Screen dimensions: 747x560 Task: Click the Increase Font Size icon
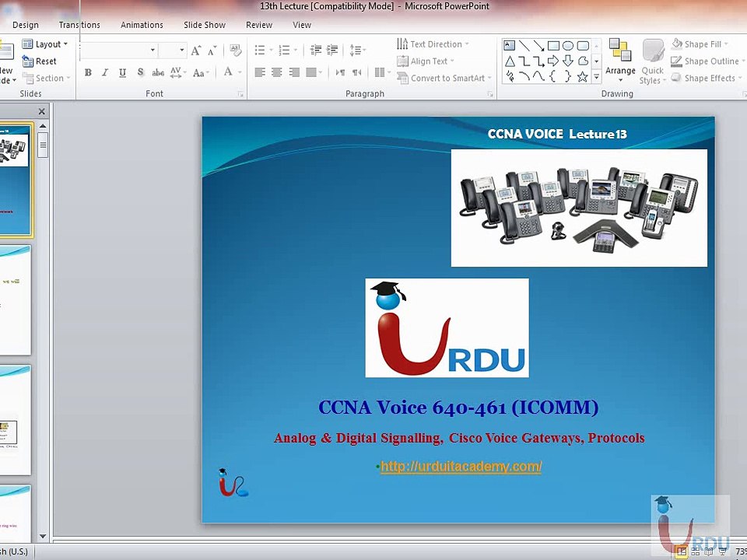(x=196, y=51)
